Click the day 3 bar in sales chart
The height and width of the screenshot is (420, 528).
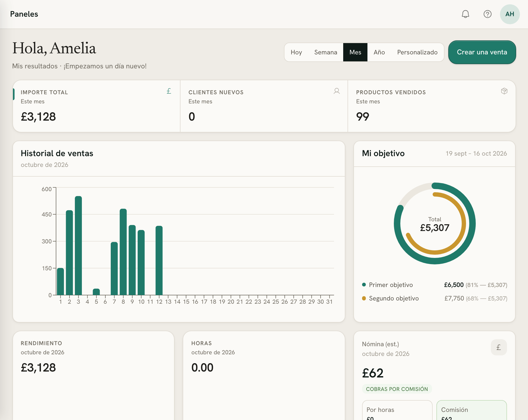(78, 246)
